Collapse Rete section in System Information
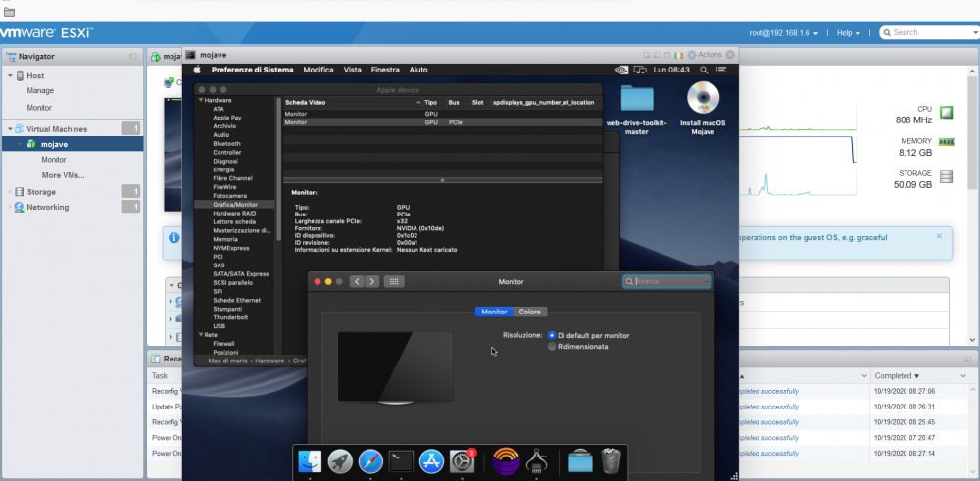Screen dimensions: 980x481 click(x=201, y=335)
